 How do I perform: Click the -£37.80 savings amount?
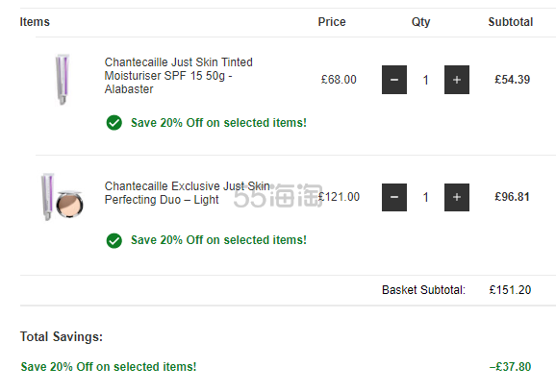tap(510, 366)
